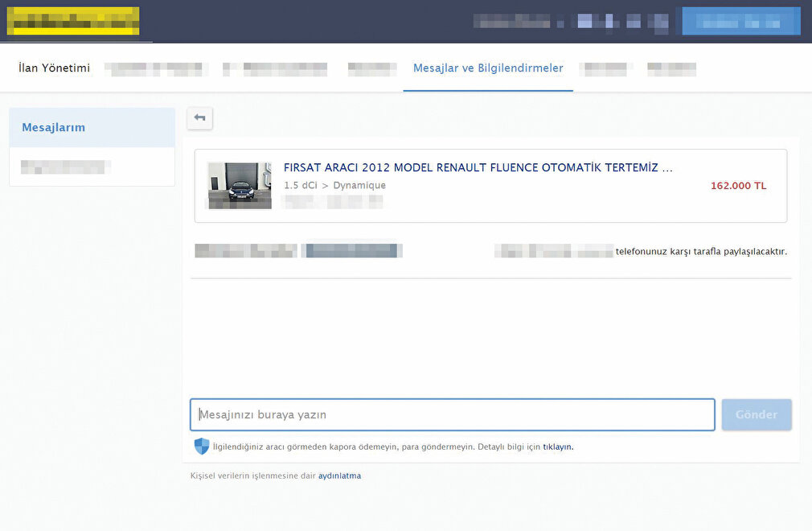
Task: Select the Mesajlar ve Bilgilendirmeler tab
Action: 488,68
